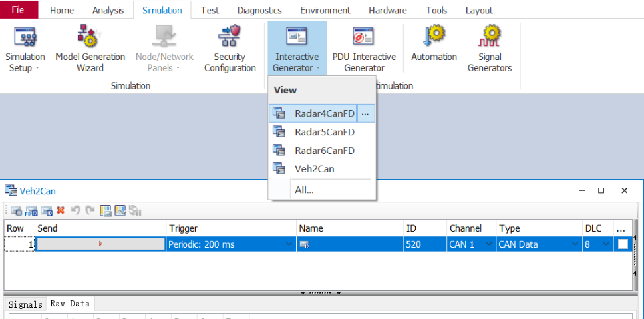This screenshot has width=644, height=319.
Task: Toggle the checkbox in row 1
Action: click(x=623, y=244)
